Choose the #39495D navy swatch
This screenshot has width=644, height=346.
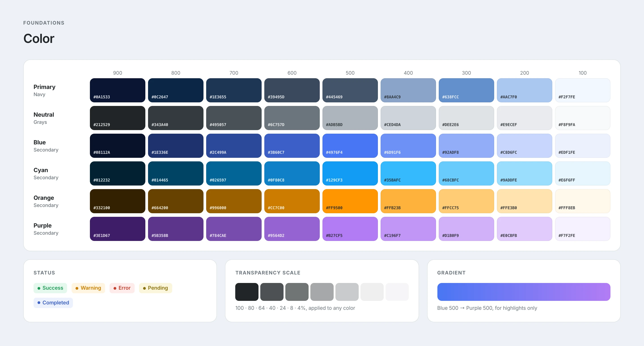[x=292, y=90]
